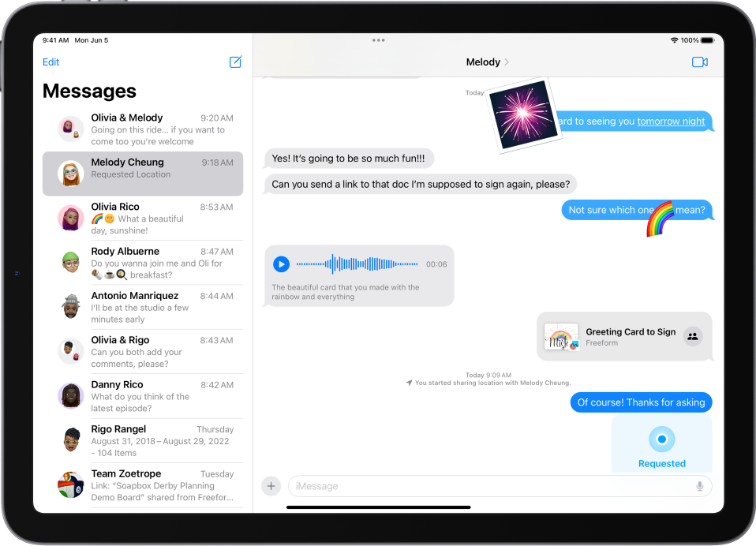Viewport: 756px width, 546px height.
Task: Start a FaceTime video call with Melody
Action: coord(699,62)
